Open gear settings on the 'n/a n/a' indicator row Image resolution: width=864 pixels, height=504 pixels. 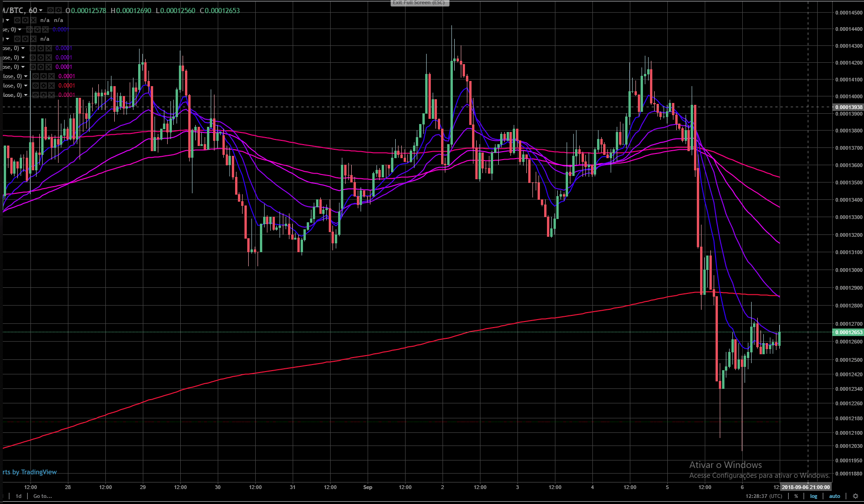tap(25, 20)
